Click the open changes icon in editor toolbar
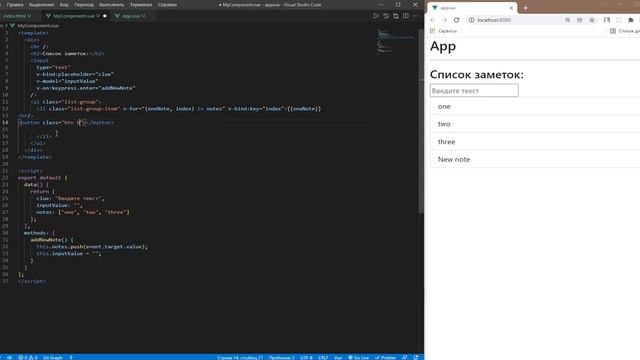Screen dimensions: 640x360 tap(396, 16)
